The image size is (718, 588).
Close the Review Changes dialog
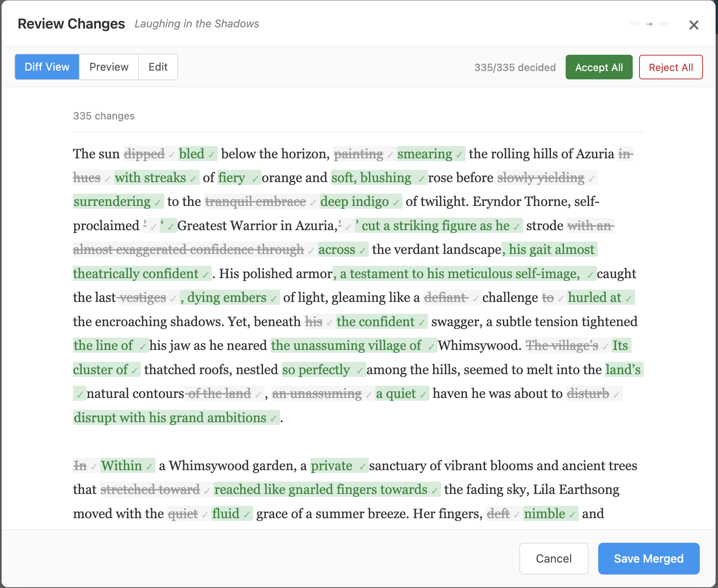pyautogui.click(x=693, y=25)
